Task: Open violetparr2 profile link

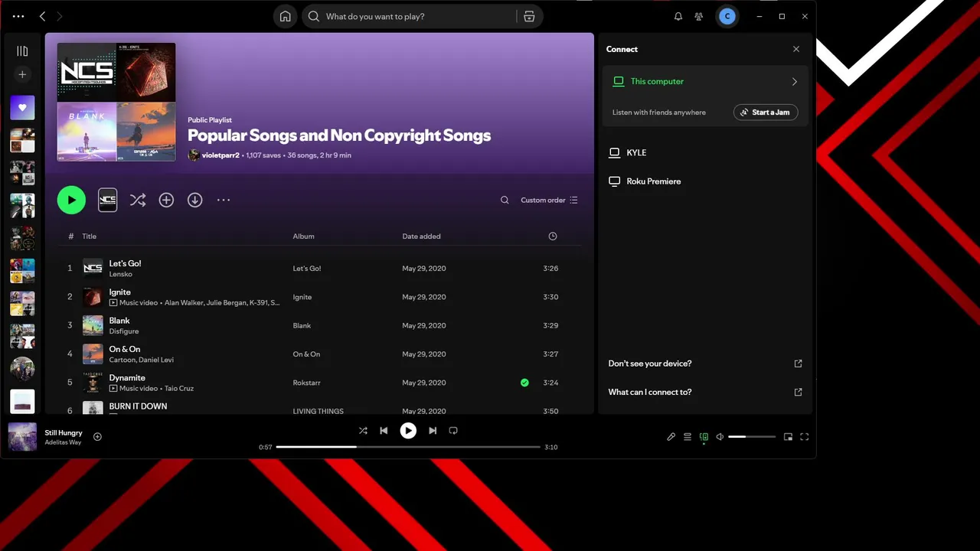Action: pos(221,155)
